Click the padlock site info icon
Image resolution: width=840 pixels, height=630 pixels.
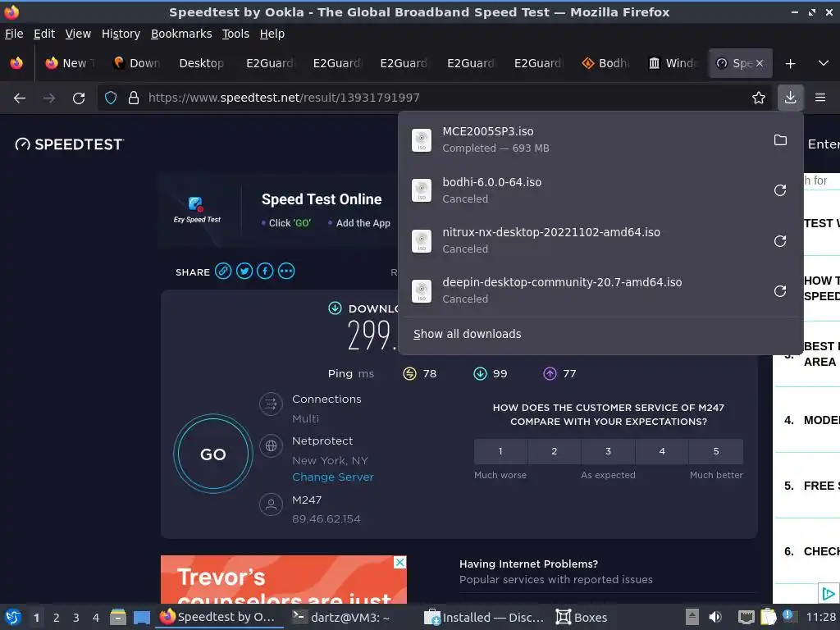point(134,98)
